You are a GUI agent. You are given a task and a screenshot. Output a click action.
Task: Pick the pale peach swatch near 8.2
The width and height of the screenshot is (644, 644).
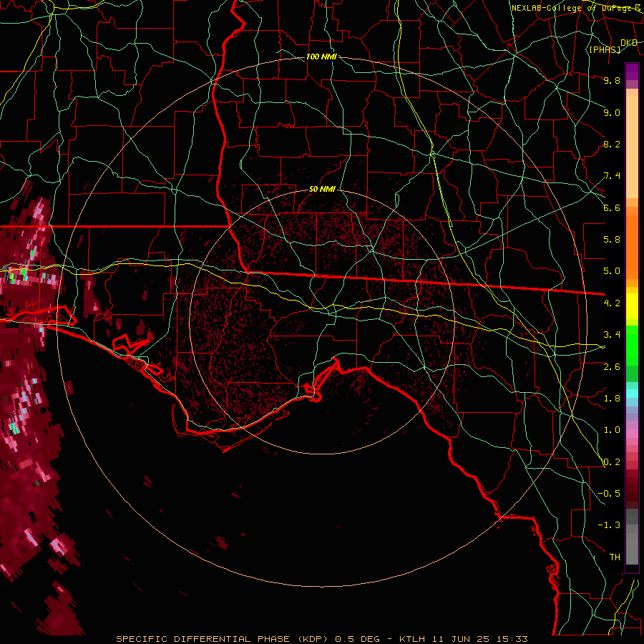point(632,147)
